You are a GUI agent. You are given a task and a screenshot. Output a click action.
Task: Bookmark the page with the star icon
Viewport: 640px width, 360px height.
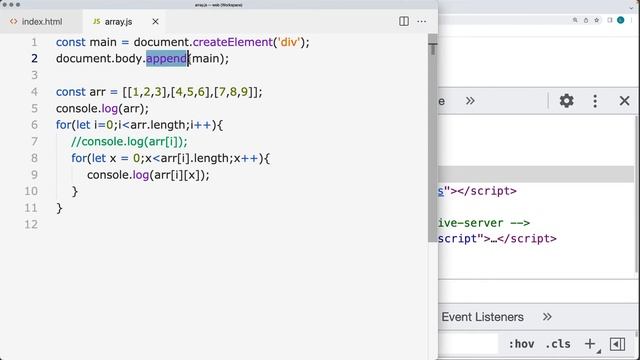click(x=597, y=20)
